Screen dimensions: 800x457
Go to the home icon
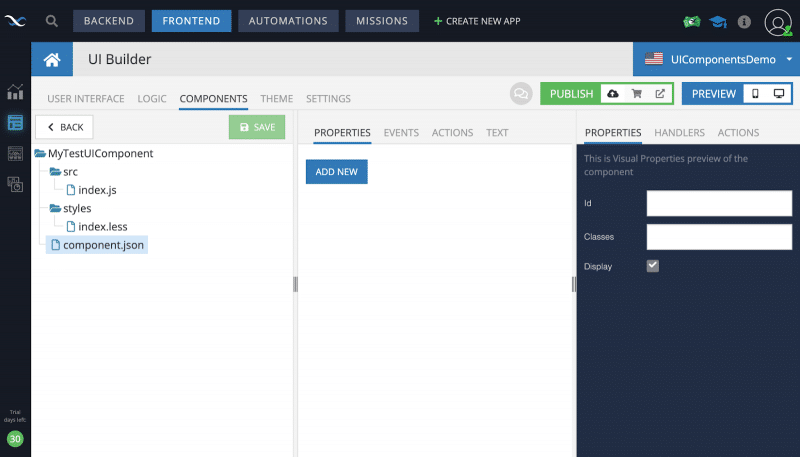pos(52,60)
